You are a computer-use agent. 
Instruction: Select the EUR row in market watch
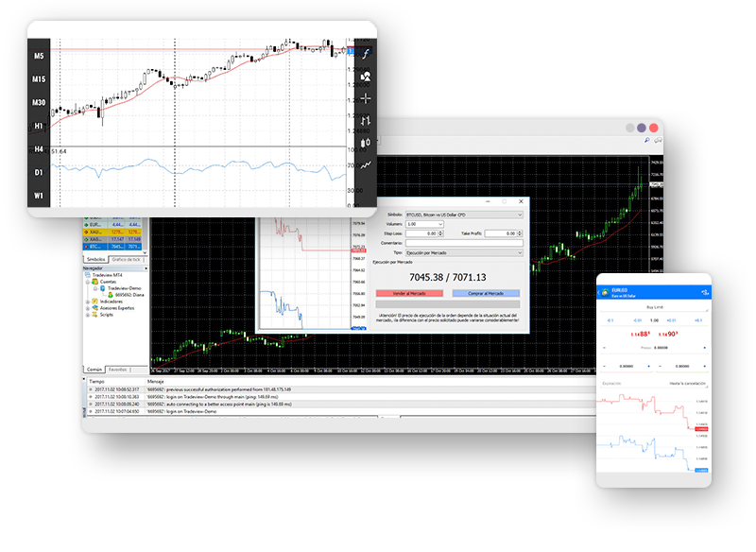click(x=112, y=225)
